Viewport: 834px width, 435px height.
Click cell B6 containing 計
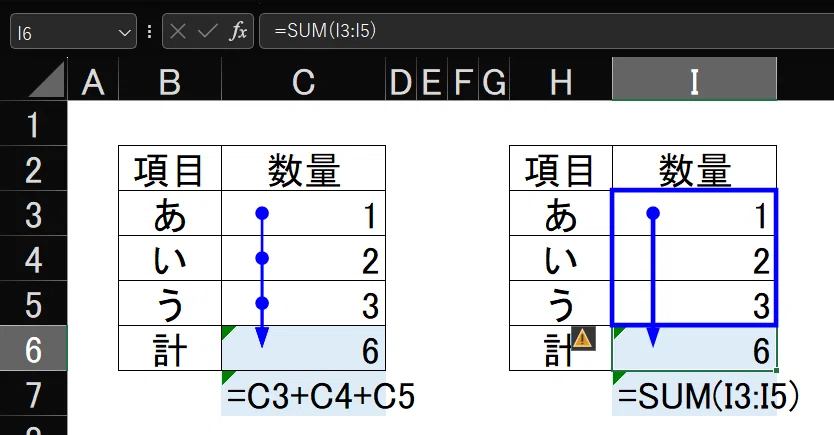170,348
